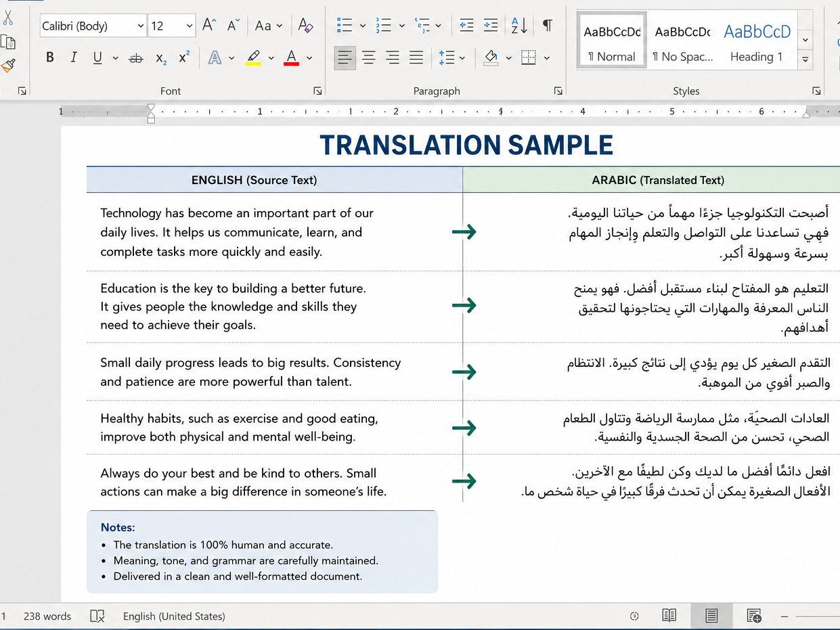Click English (United States) language in status bar
This screenshot has height=630, width=840.
point(174,616)
